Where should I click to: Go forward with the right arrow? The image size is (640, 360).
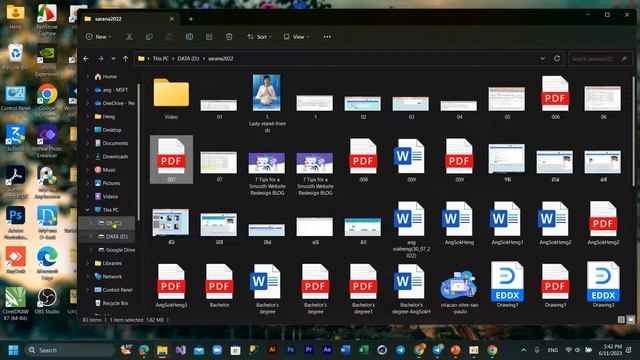coord(100,59)
